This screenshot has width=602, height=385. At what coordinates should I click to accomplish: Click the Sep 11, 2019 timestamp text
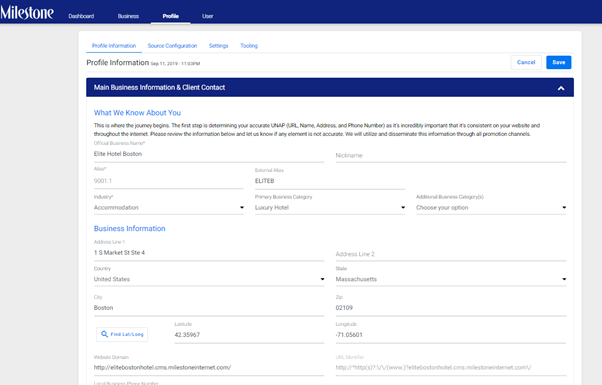click(x=175, y=64)
